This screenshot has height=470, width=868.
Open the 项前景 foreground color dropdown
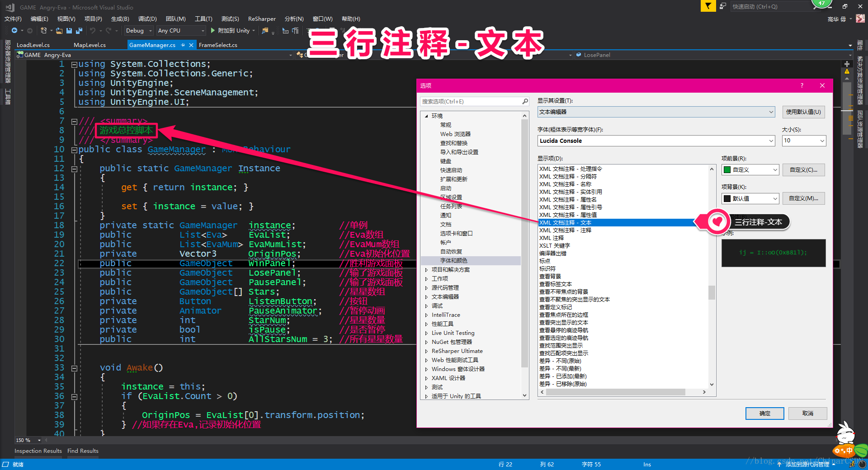coord(750,169)
